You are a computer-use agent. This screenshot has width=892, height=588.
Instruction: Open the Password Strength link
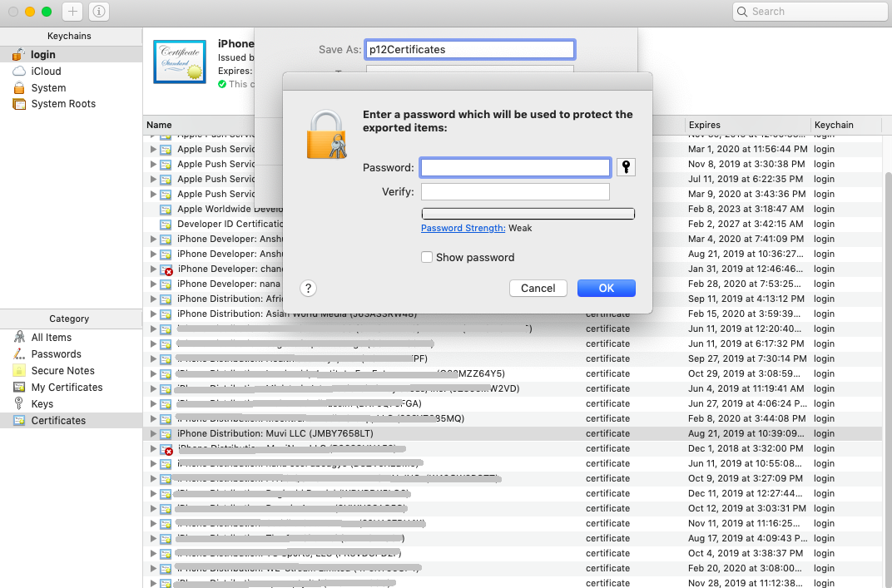(463, 228)
